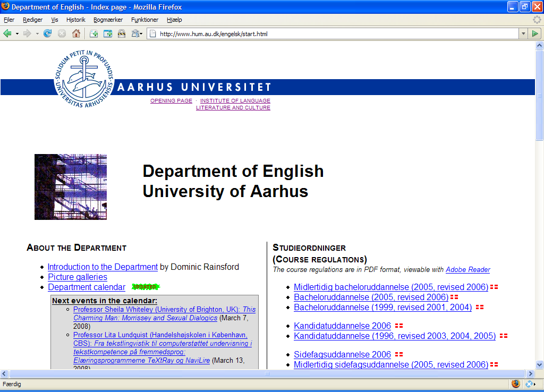Click the horizontal scrollbar right arrow

point(530,373)
